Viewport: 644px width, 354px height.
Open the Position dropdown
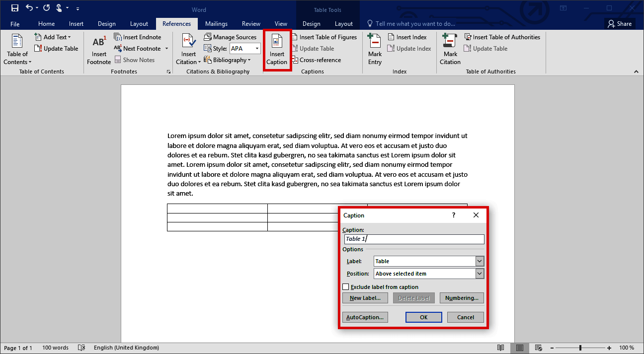(x=479, y=273)
